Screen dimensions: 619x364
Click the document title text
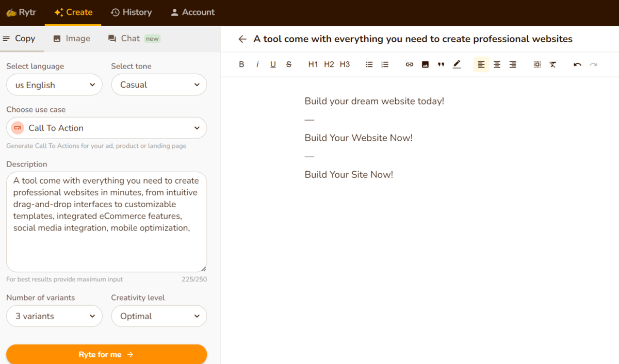coord(413,39)
